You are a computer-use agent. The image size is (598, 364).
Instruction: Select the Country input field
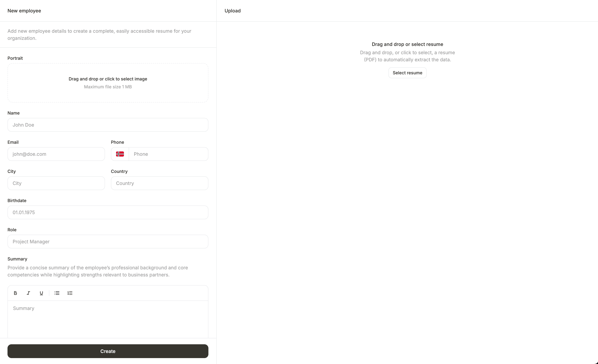click(x=159, y=183)
